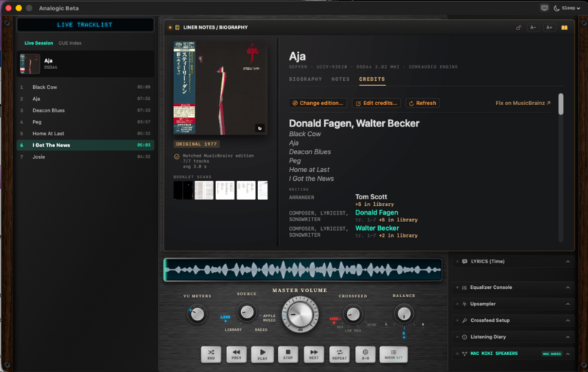The width and height of the screenshot is (588, 372).
Task: Click the Upsampler waveform icon
Action: coord(465,304)
